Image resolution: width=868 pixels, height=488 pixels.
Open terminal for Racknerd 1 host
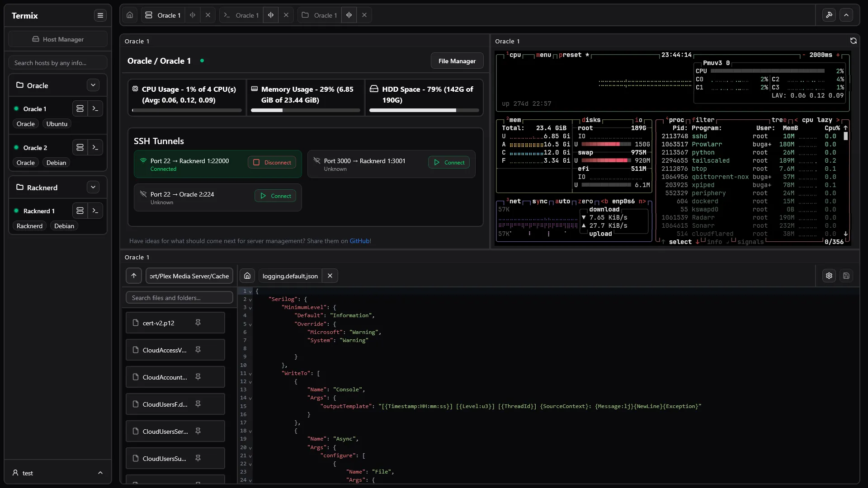(95, 211)
